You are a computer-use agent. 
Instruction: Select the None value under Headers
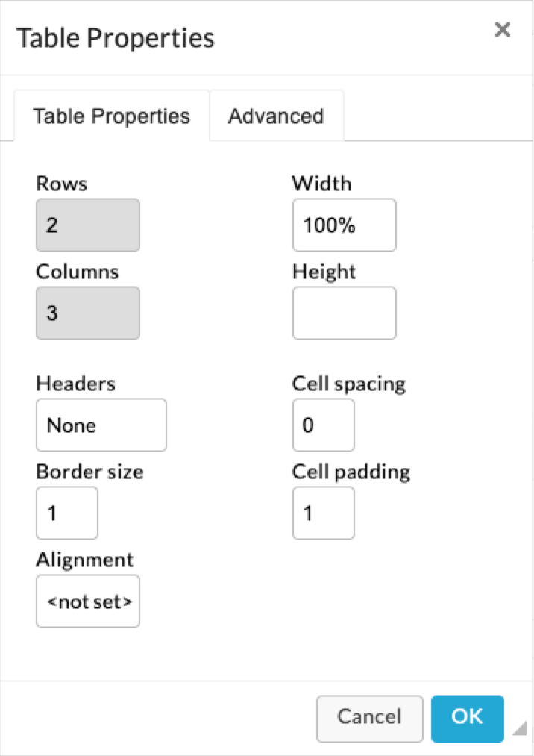101,425
